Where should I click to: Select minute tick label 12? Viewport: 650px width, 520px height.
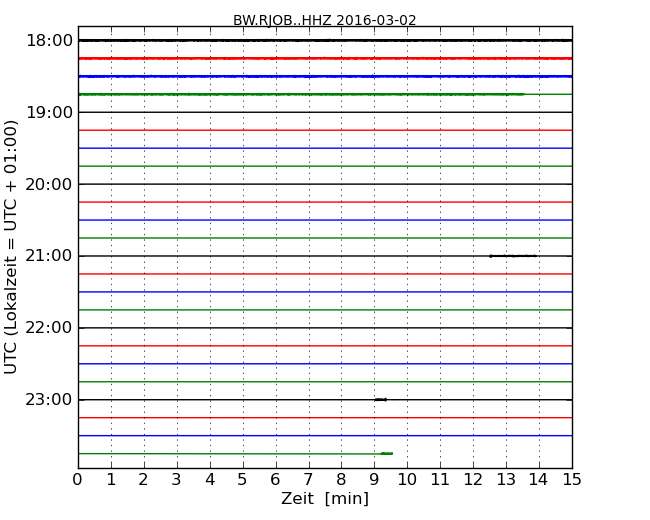pyautogui.click(x=473, y=480)
